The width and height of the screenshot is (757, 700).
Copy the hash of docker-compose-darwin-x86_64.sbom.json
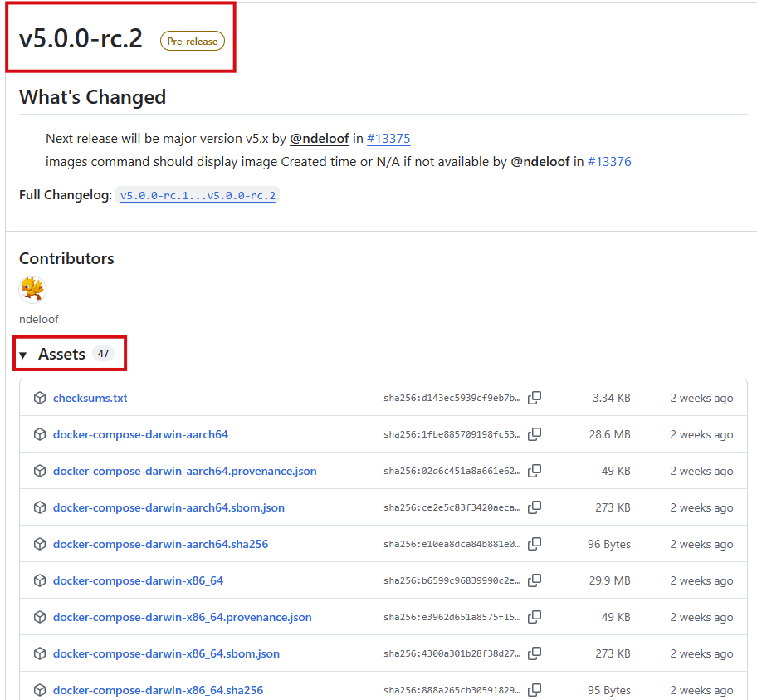tap(535, 653)
